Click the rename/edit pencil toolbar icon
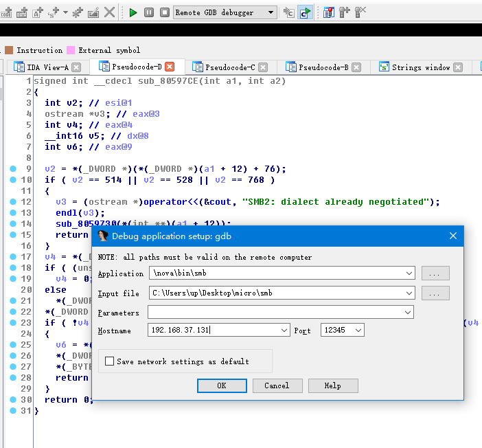 93,12
